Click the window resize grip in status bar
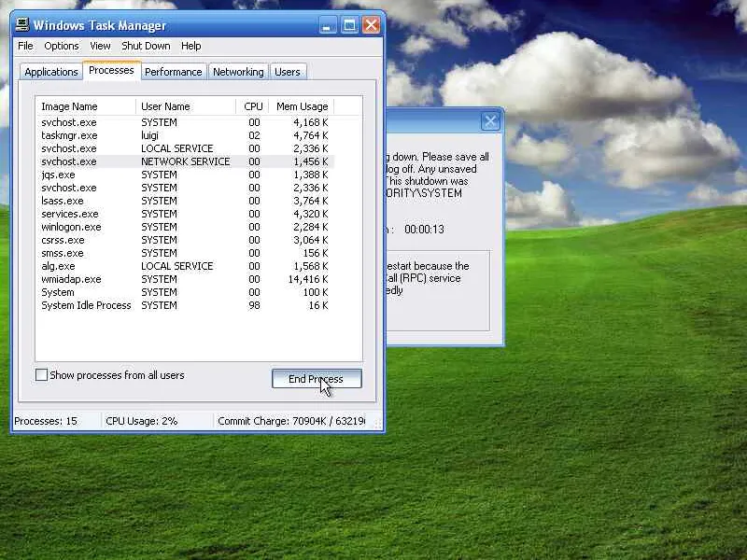Viewport: 747px width, 560px height. pos(376,423)
